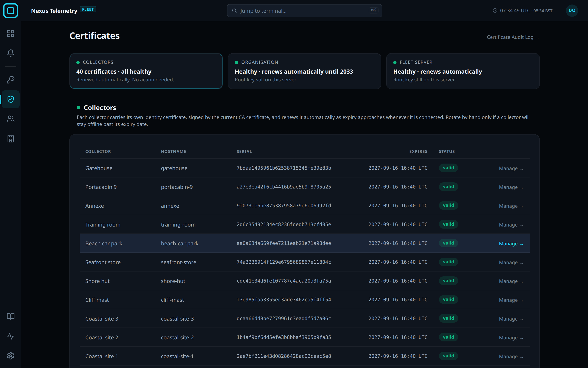This screenshot has height=368, width=588.
Task: Open the users icon in sidebar
Action: click(x=10, y=119)
